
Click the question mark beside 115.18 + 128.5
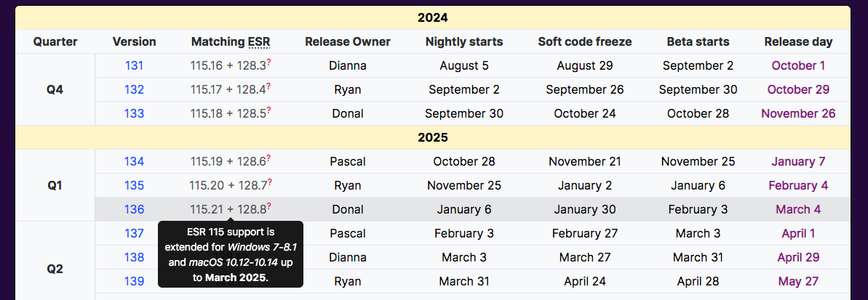[x=269, y=110]
